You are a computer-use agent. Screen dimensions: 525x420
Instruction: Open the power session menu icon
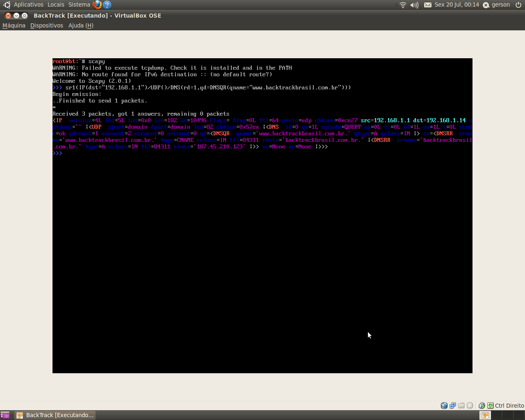pos(518,5)
